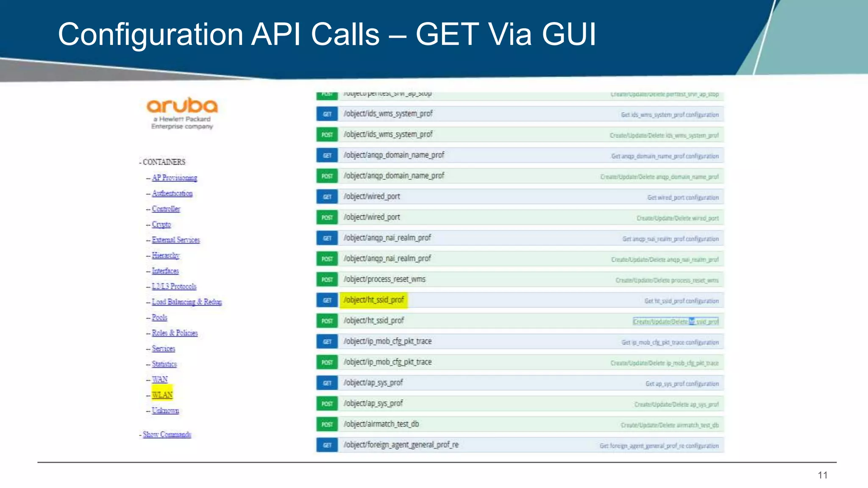Screen dimensions: 868x488
Task: Click 'Get wired_port configuration' description
Action: [x=683, y=197]
